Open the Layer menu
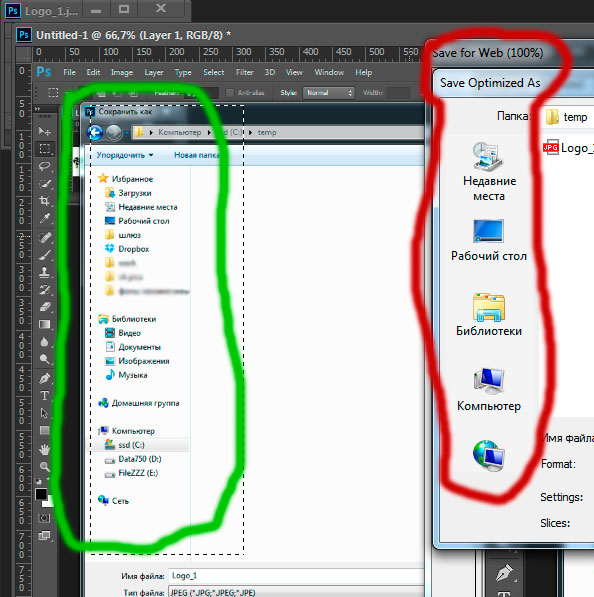 pos(154,72)
